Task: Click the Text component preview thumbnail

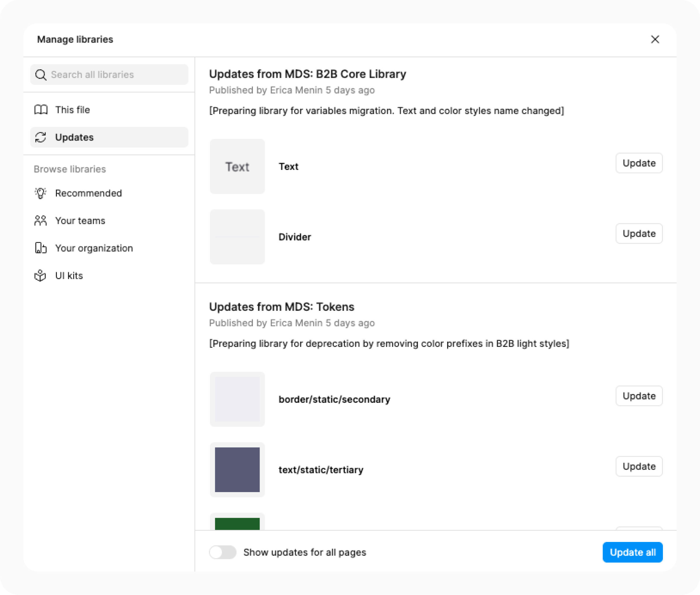Action: (x=237, y=167)
